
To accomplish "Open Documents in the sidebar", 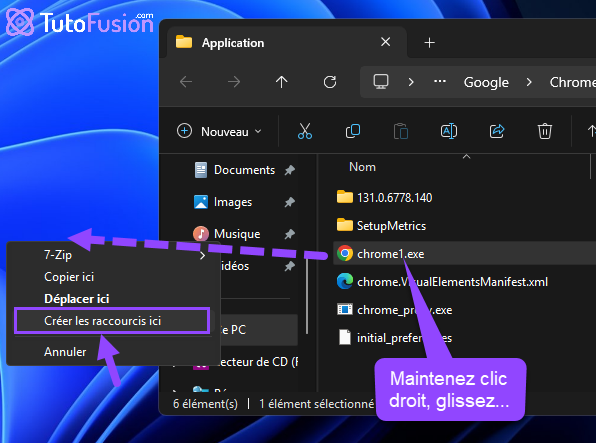I will coord(244,170).
